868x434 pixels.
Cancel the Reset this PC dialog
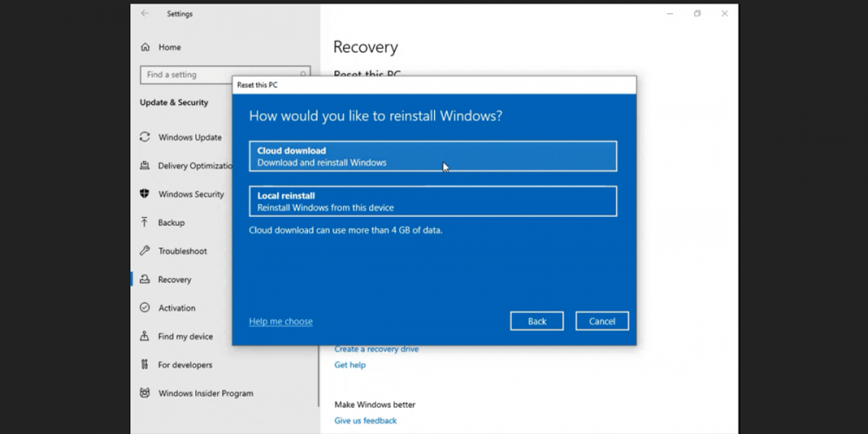pos(602,321)
